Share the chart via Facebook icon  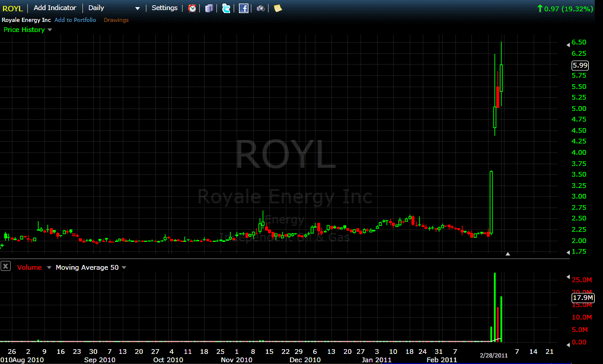tap(244, 8)
